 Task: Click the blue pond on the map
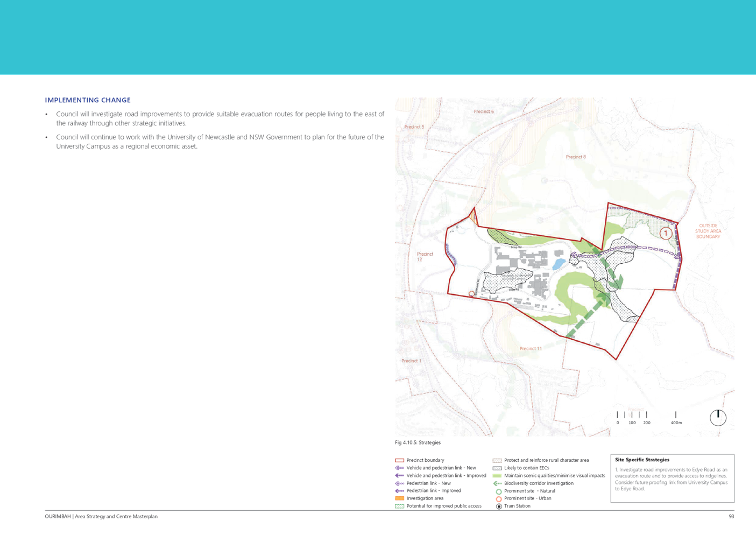click(559, 264)
